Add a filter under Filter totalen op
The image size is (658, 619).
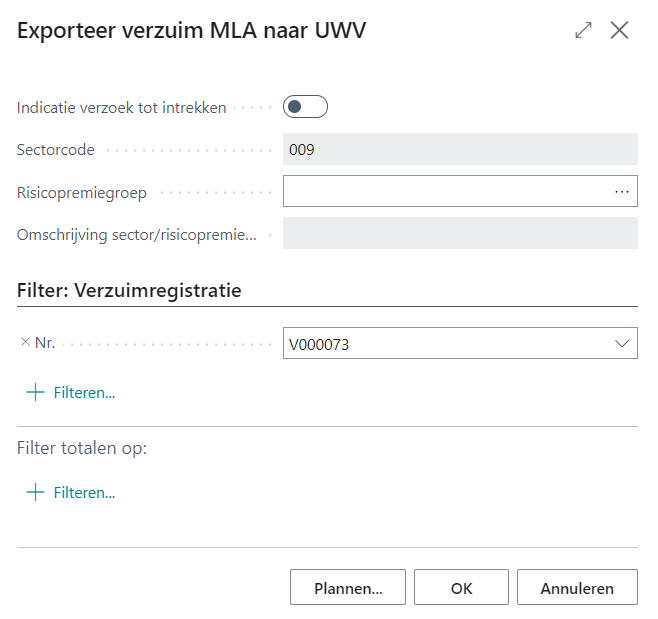click(71, 493)
